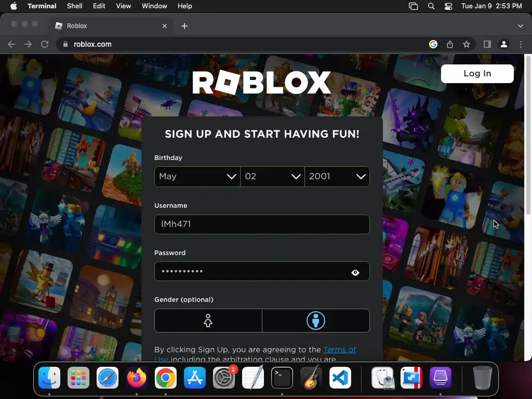Open the View menu

(124, 6)
